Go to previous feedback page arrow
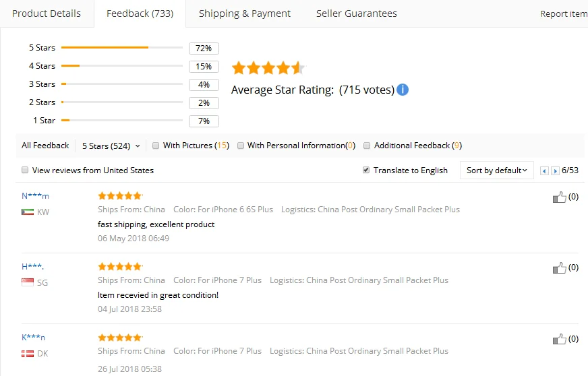This screenshot has height=376, width=588. 544,171
